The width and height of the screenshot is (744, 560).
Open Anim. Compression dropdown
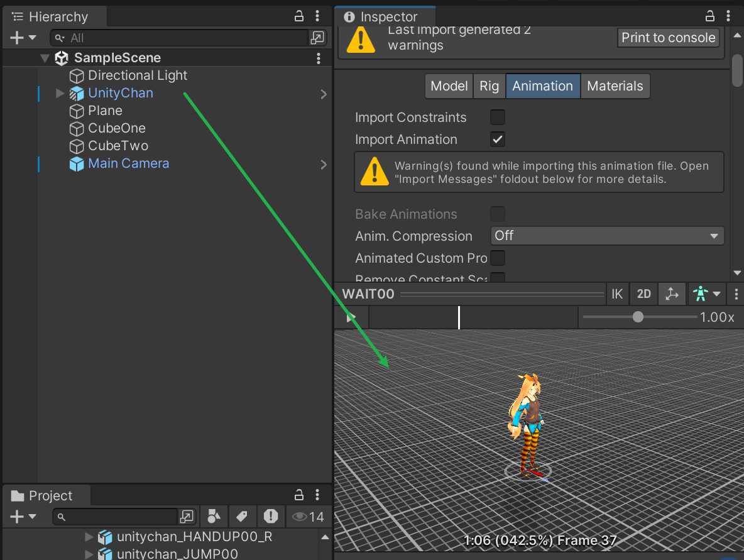608,236
